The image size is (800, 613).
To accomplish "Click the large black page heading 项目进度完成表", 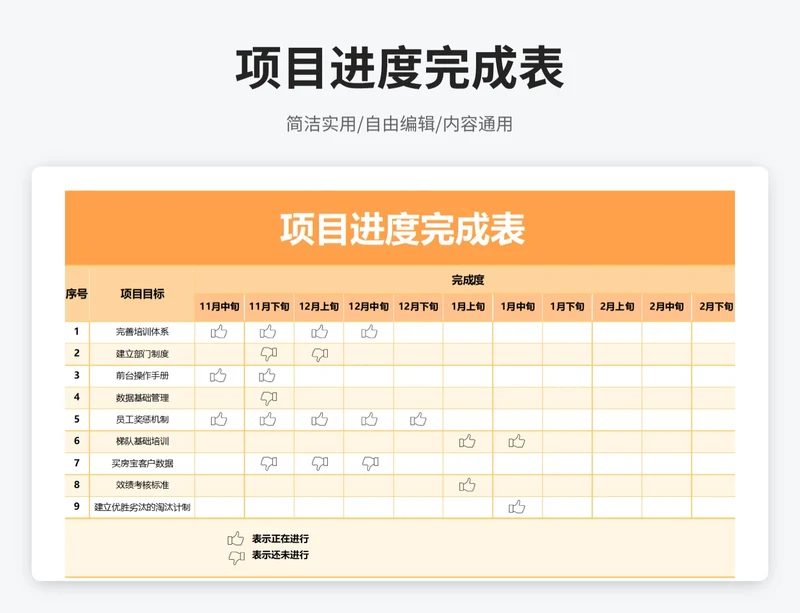I will (x=399, y=68).
